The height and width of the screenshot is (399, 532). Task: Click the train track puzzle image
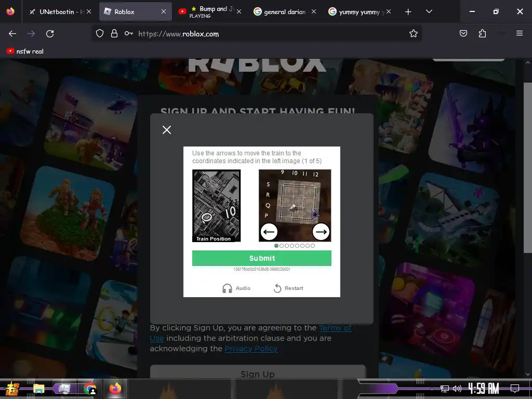pyautogui.click(x=295, y=206)
